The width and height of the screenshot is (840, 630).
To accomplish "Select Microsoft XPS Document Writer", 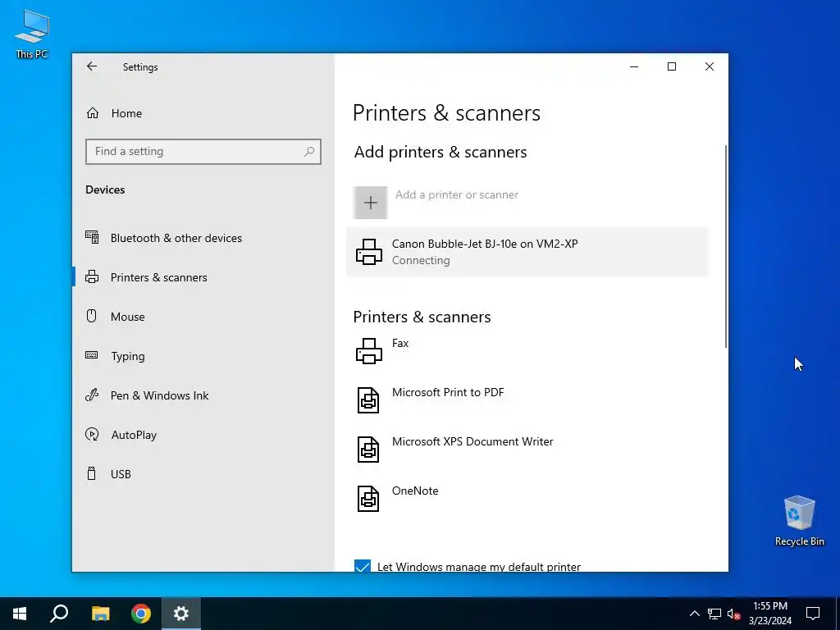I will point(527,450).
